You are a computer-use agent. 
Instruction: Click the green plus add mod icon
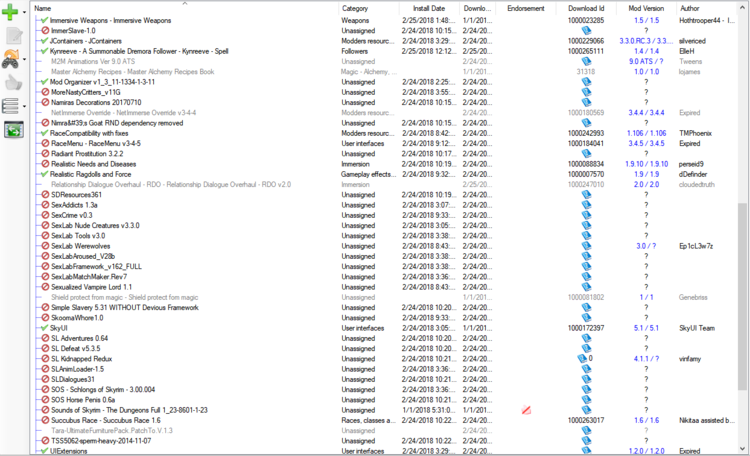point(10,11)
